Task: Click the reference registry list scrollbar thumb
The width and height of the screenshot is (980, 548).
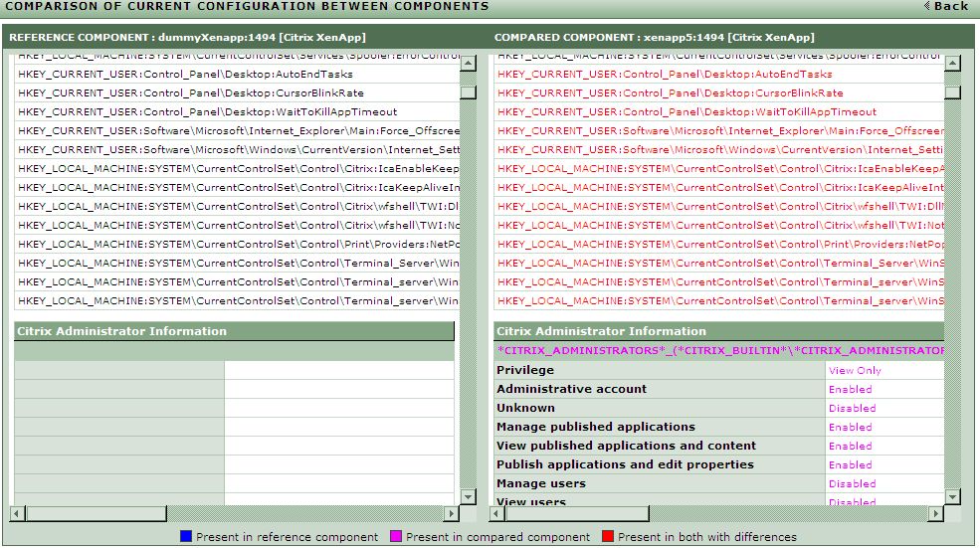Action: click(x=469, y=92)
